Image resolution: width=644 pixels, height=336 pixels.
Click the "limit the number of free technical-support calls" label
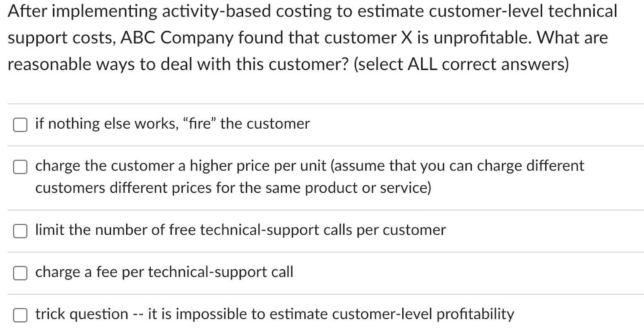[240, 230]
